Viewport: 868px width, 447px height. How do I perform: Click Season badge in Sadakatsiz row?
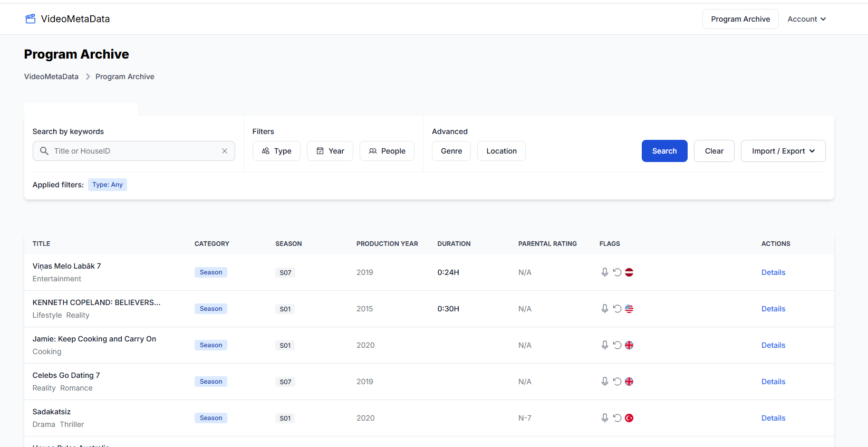[x=211, y=418]
